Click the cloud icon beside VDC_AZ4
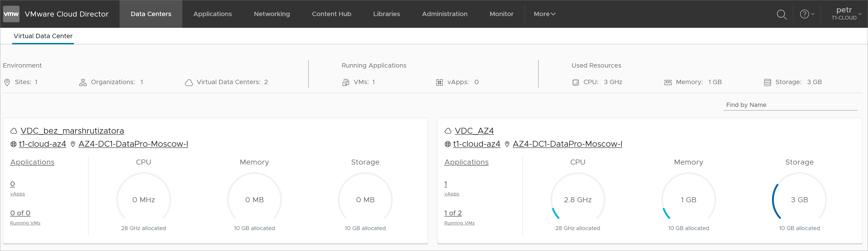Screen dimensions: 868x251 point(448,131)
